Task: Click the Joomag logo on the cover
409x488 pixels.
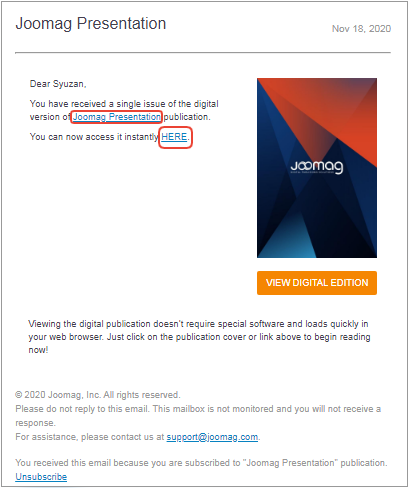Action: click(317, 166)
